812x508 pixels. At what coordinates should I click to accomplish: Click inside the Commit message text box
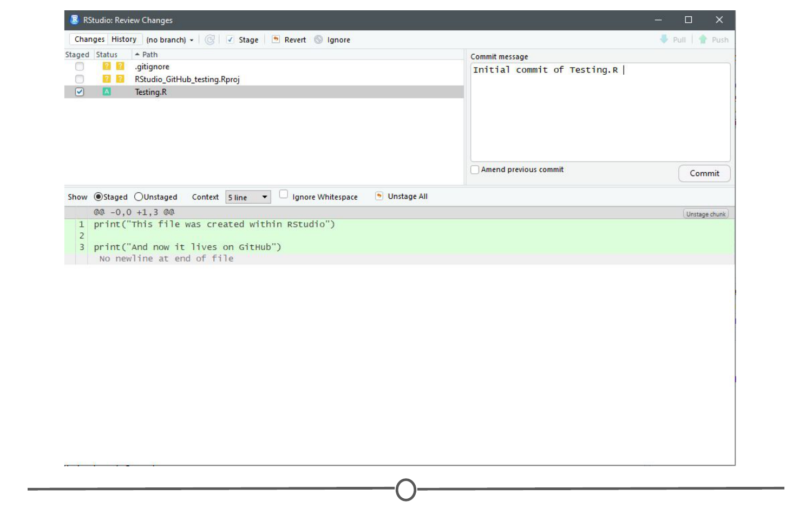click(600, 114)
